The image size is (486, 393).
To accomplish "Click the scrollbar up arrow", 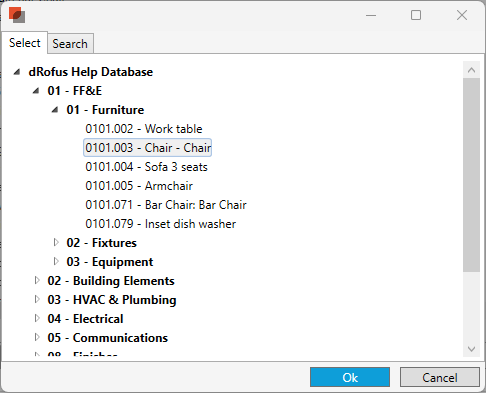I will point(471,70).
